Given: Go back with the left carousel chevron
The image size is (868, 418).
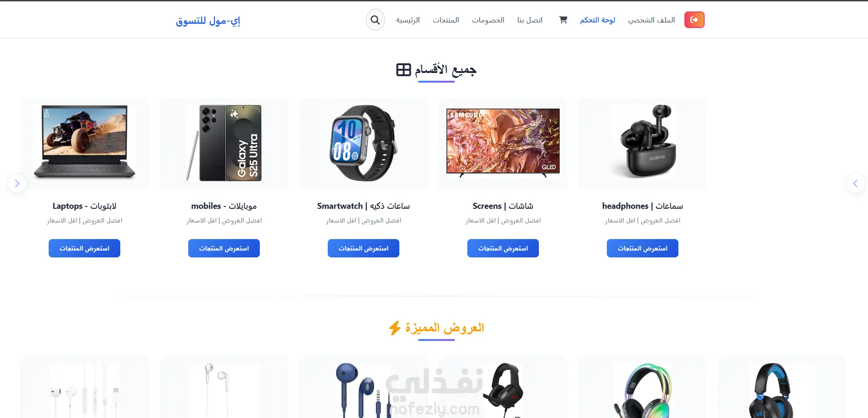Looking at the screenshot, I should [x=856, y=184].
